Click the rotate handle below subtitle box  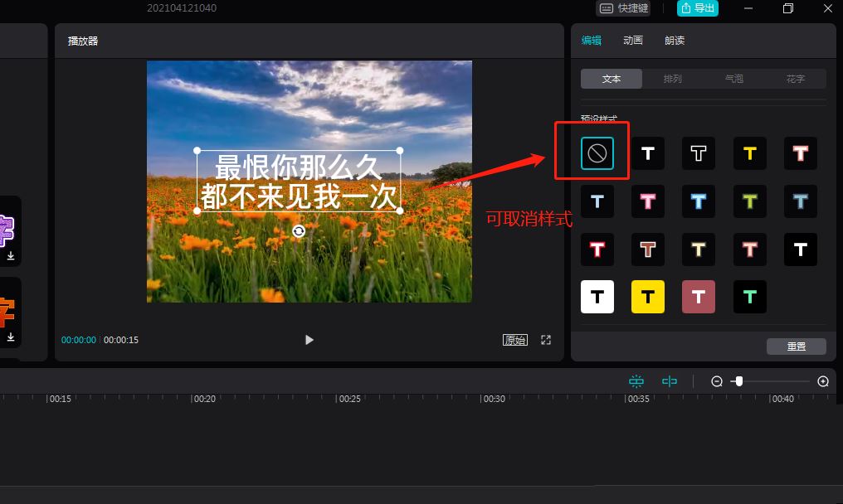[299, 231]
